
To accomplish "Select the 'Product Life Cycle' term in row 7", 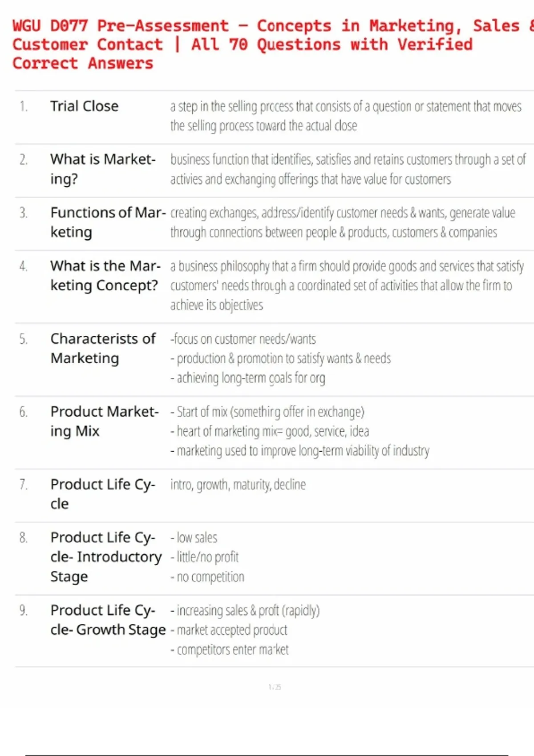I will (102, 494).
